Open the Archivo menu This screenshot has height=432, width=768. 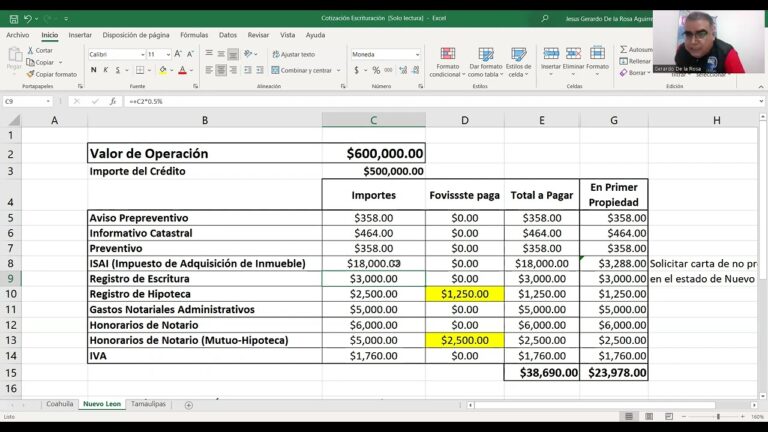(18, 35)
